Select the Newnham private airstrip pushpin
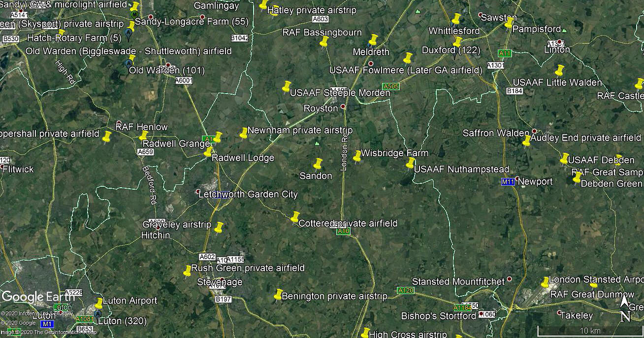Image resolution: width=644 pixels, height=338 pixels. pyautogui.click(x=244, y=134)
